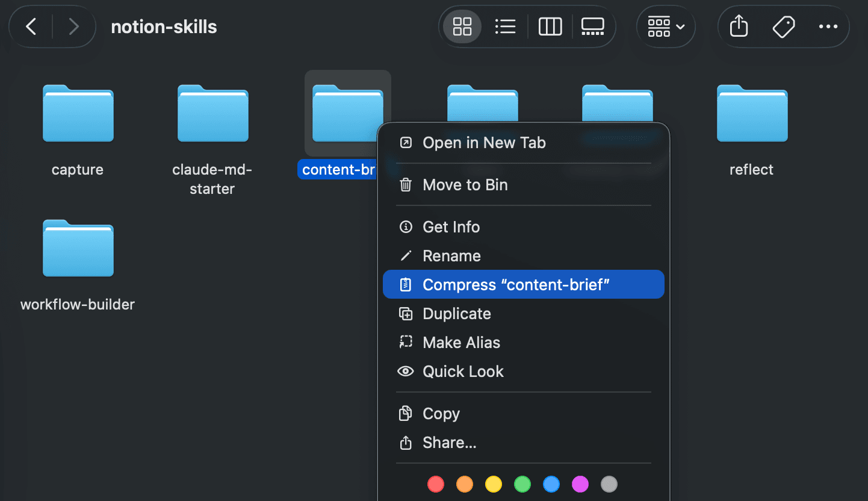Apply the green tag color

(x=522, y=484)
